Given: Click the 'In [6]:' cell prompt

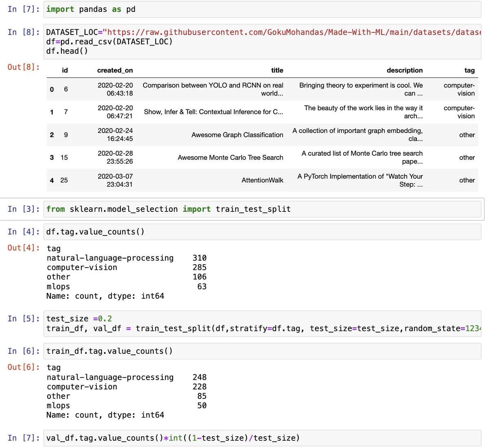Looking at the screenshot, I should click(24, 351).
